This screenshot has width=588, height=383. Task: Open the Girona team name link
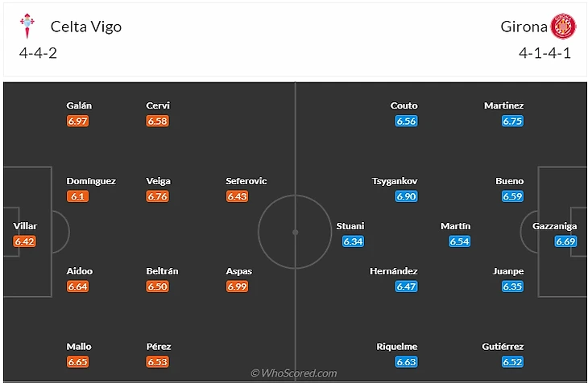pyautogui.click(x=524, y=27)
